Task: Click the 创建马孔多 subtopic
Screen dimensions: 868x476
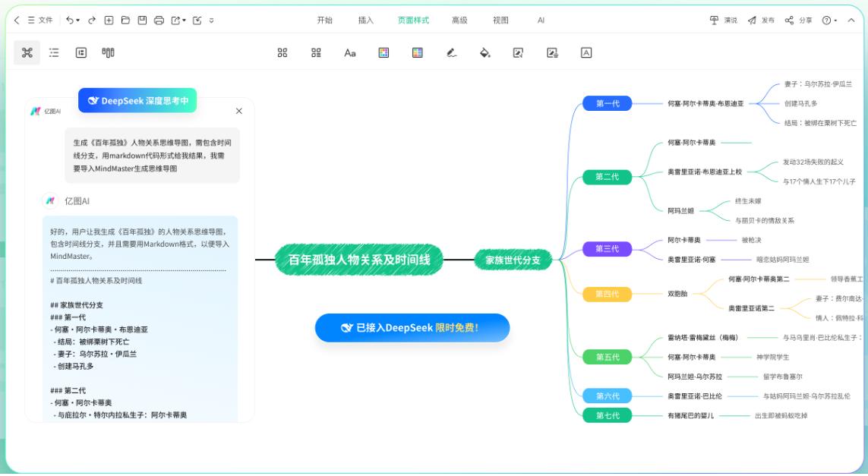Action: tap(800, 103)
